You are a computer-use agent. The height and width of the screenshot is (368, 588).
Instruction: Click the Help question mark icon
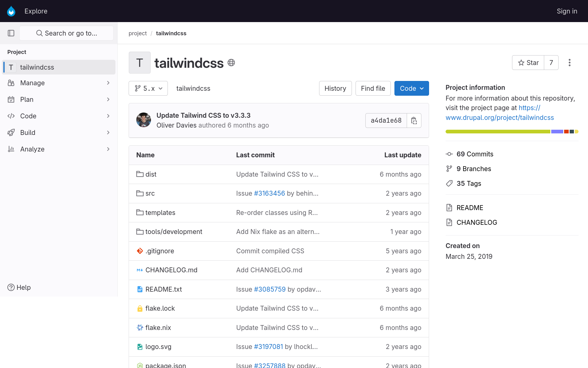(x=11, y=287)
